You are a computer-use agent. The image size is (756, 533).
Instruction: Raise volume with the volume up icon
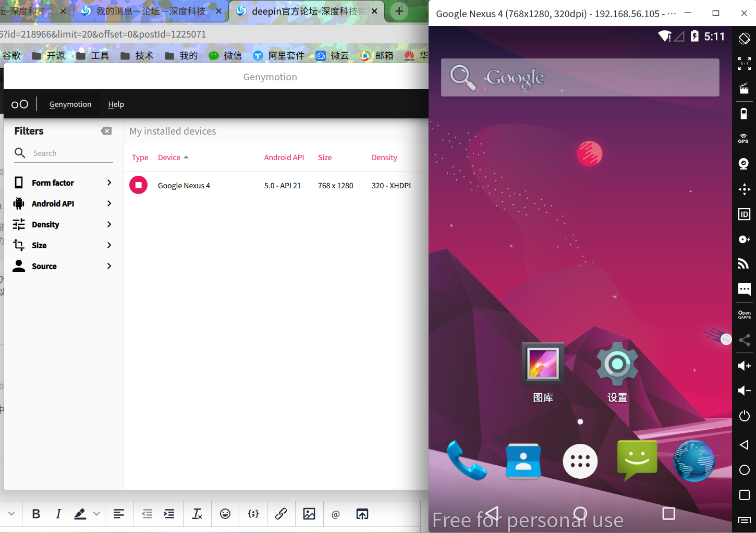point(744,366)
